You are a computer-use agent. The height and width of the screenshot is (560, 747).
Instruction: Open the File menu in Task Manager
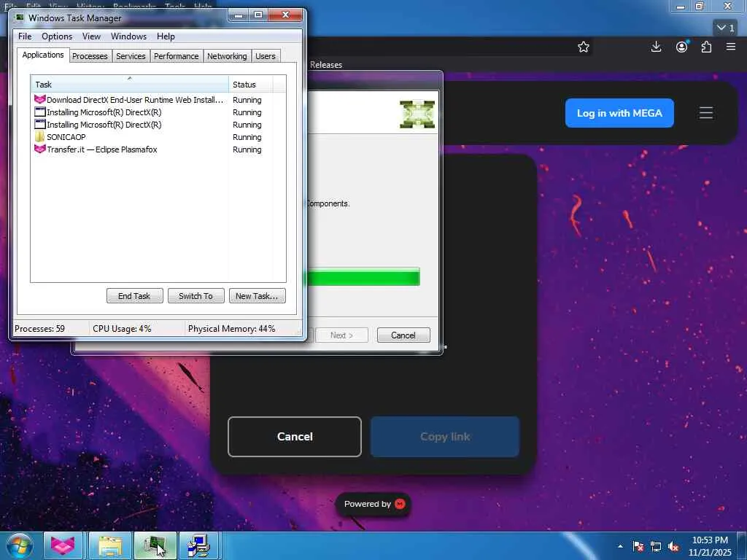tap(25, 36)
